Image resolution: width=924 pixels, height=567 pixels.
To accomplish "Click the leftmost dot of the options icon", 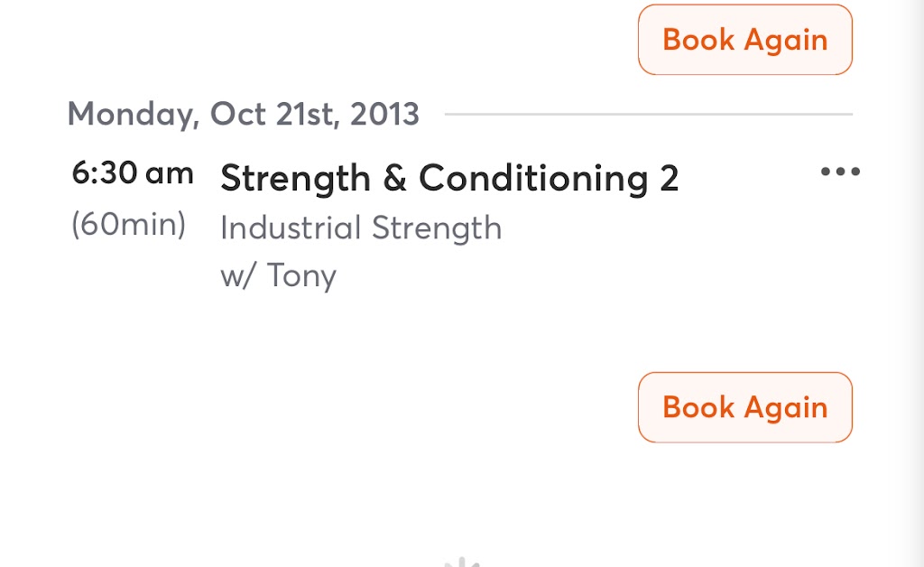I will (x=826, y=172).
